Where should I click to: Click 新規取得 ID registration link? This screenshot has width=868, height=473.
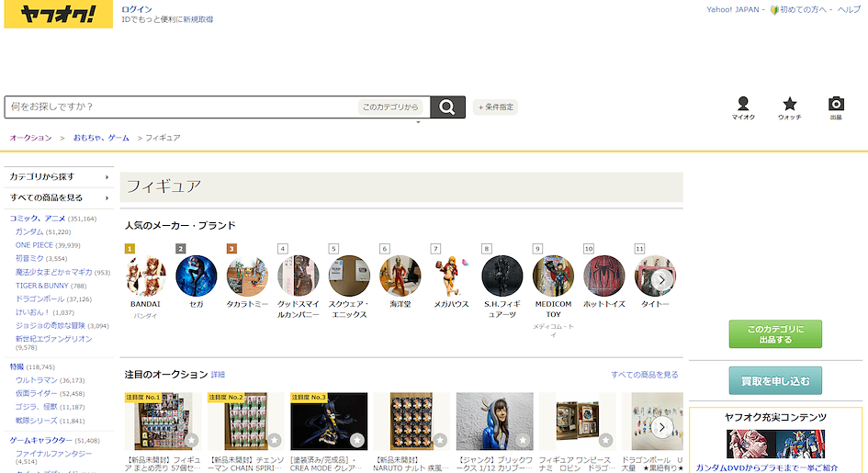198,19
